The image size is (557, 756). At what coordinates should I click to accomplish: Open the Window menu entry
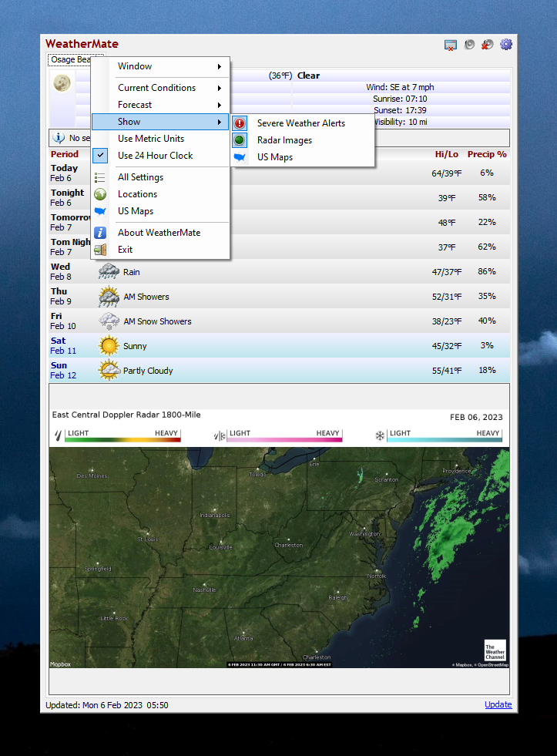click(x=160, y=66)
